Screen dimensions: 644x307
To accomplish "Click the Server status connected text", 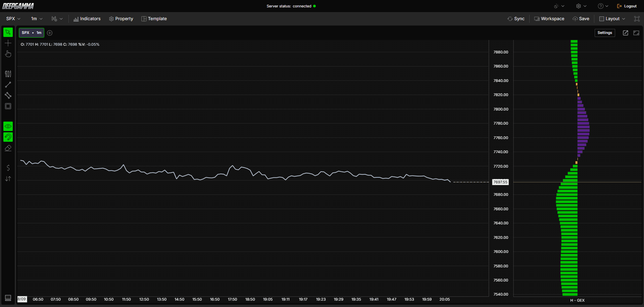I will 289,6.
